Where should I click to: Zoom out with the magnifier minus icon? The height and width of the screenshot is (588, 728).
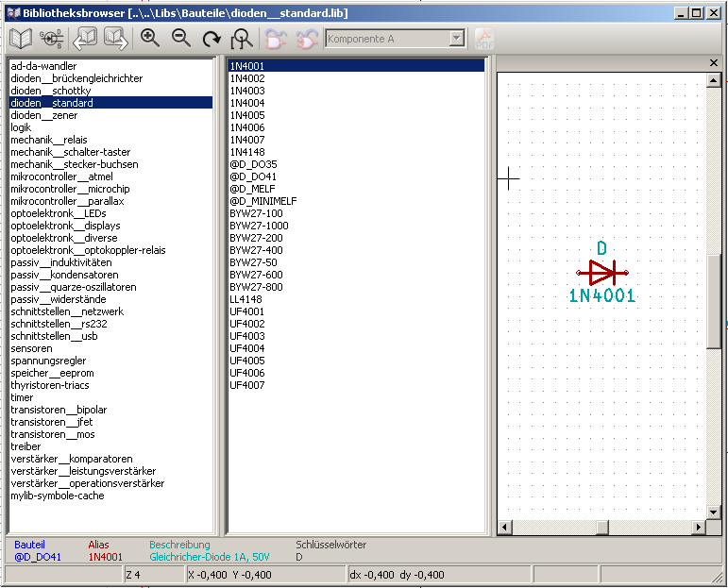click(x=181, y=39)
